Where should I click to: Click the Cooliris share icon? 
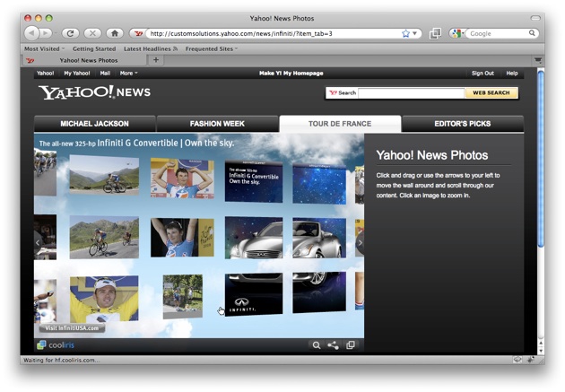point(333,345)
